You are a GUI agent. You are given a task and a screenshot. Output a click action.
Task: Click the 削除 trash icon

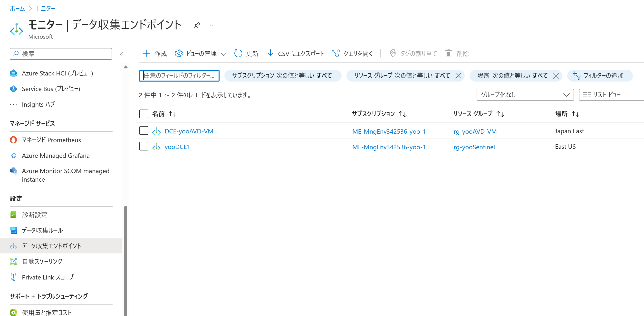[x=449, y=53]
